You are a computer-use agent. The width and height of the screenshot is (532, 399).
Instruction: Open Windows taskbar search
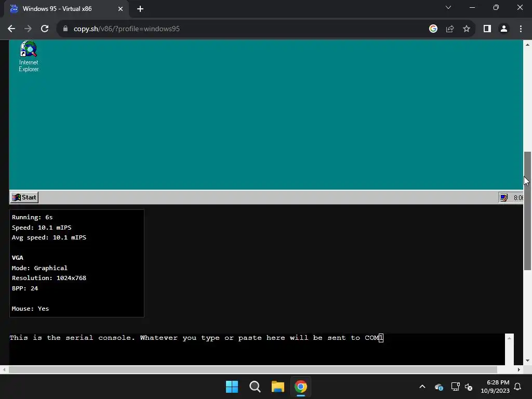click(x=255, y=387)
